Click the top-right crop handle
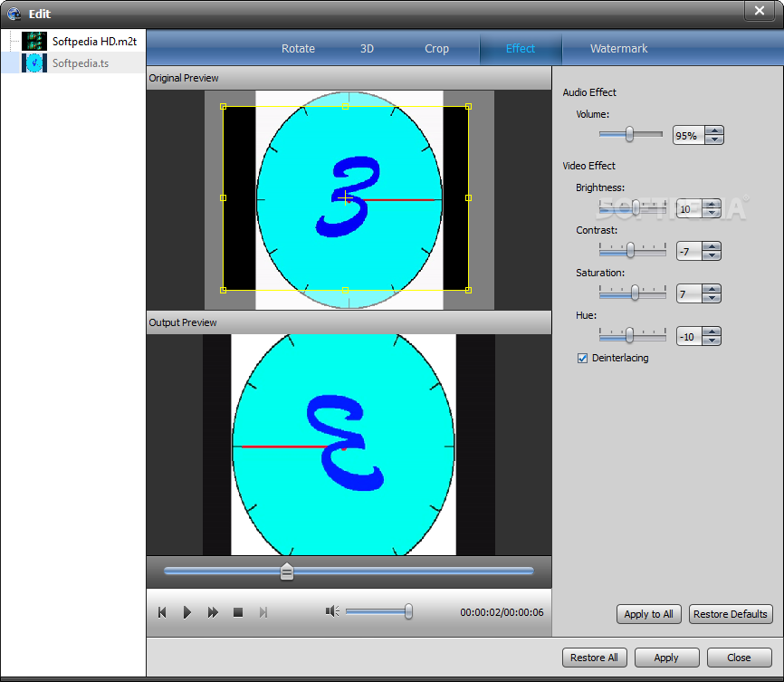Image resolution: width=784 pixels, height=682 pixels. pos(469,107)
